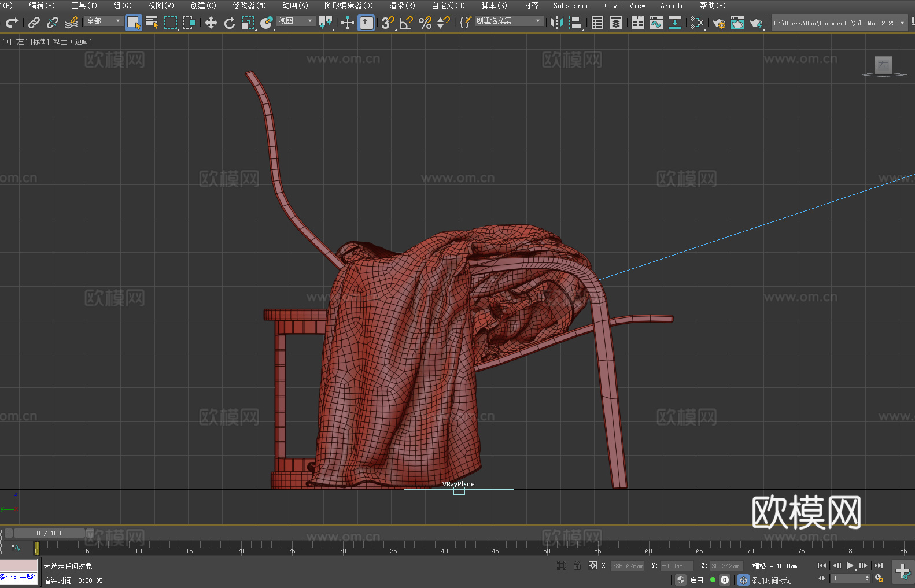Open viewport [标准] settings label menu
The image size is (915, 588).
(39, 42)
